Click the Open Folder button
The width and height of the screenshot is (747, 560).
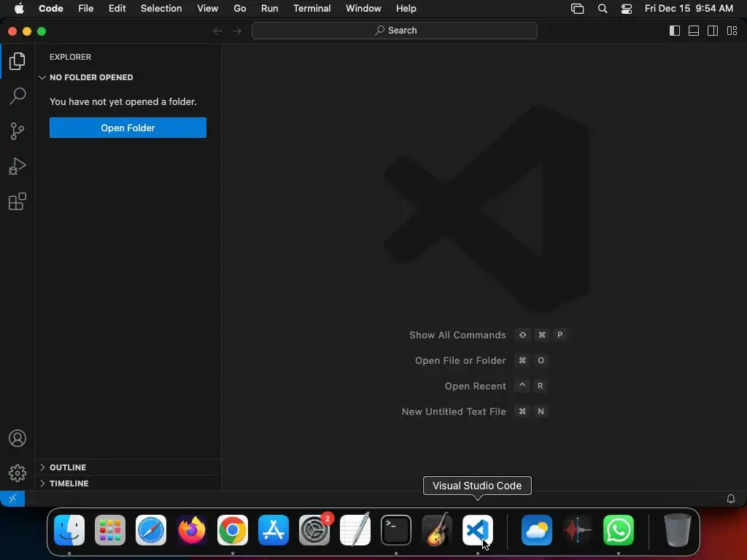pos(128,128)
